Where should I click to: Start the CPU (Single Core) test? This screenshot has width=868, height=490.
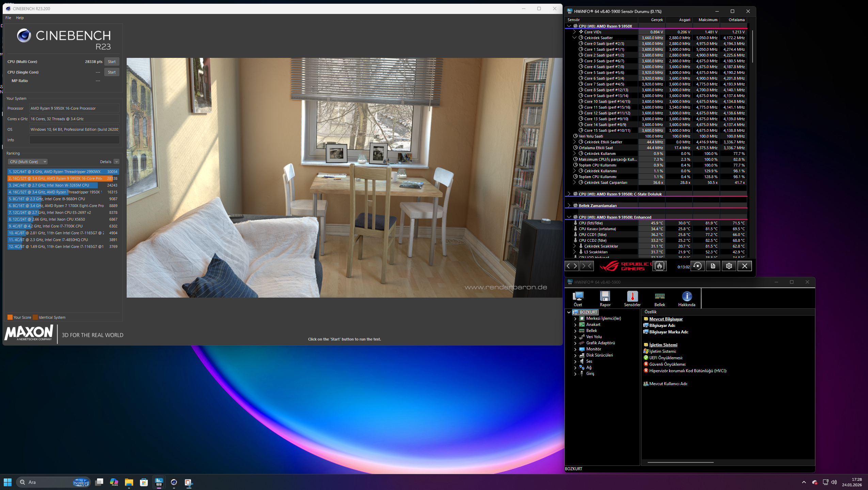tap(112, 72)
